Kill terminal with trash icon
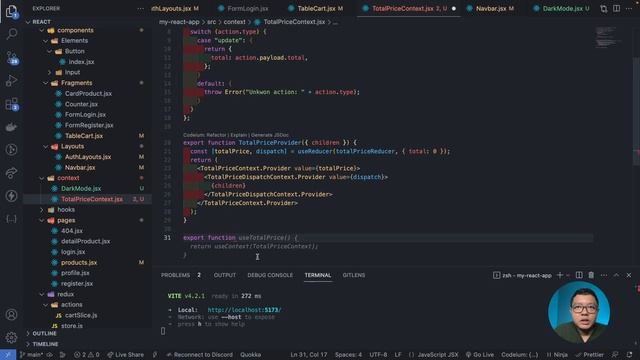The height and width of the screenshot is (360, 640). click(x=591, y=275)
